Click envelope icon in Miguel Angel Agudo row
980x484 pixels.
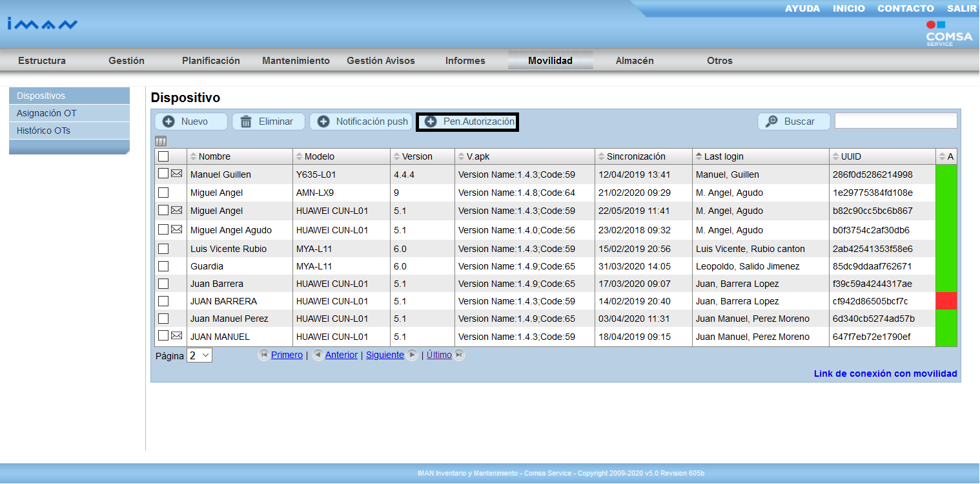tap(176, 229)
